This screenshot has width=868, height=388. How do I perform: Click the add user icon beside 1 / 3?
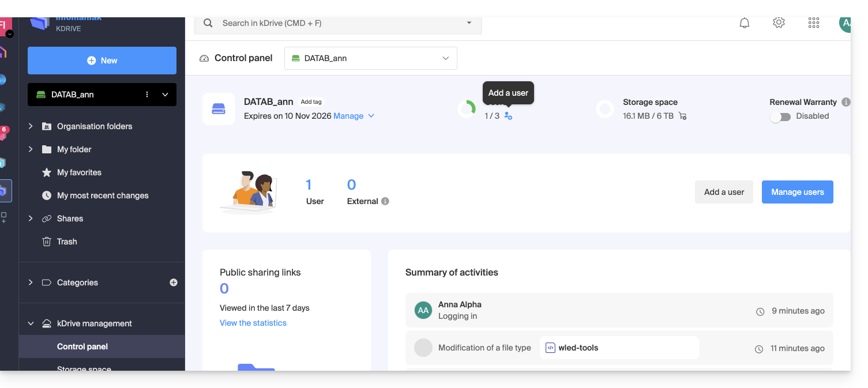point(508,116)
